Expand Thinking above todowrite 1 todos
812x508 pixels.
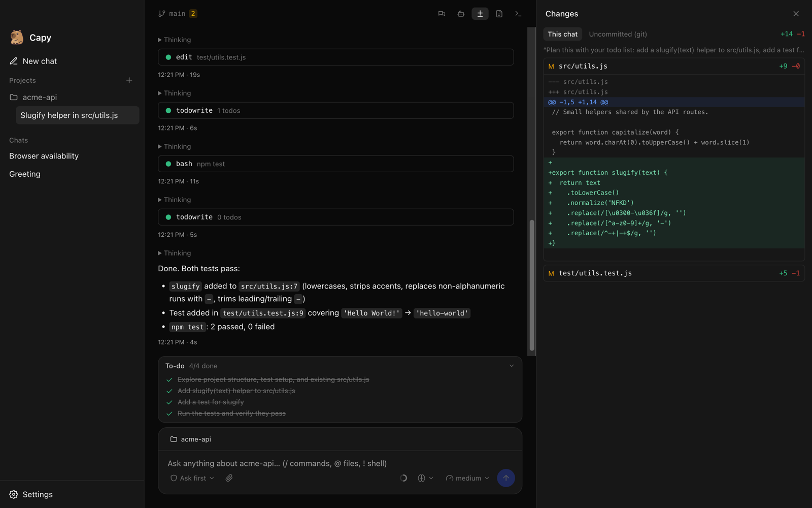click(x=175, y=93)
